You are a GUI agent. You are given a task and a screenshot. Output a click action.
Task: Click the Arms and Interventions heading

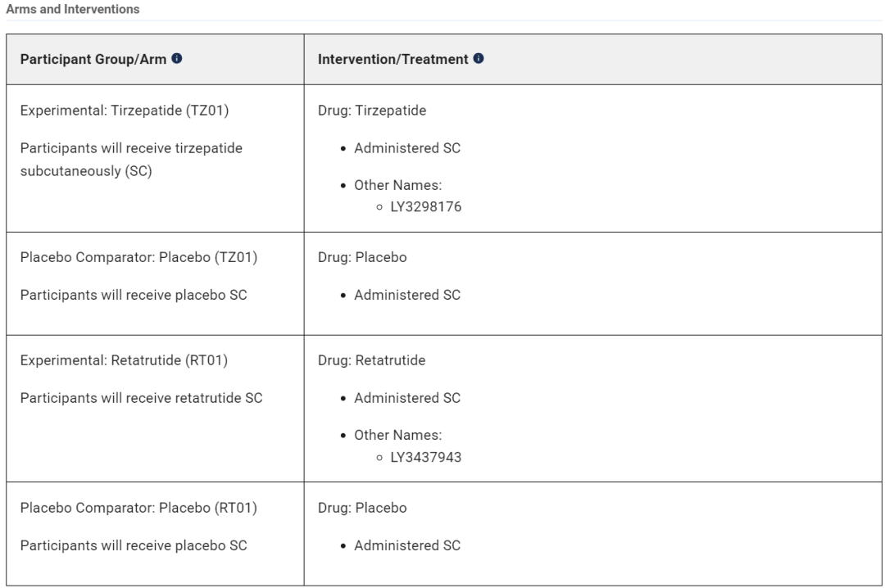pyautogui.click(x=73, y=9)
